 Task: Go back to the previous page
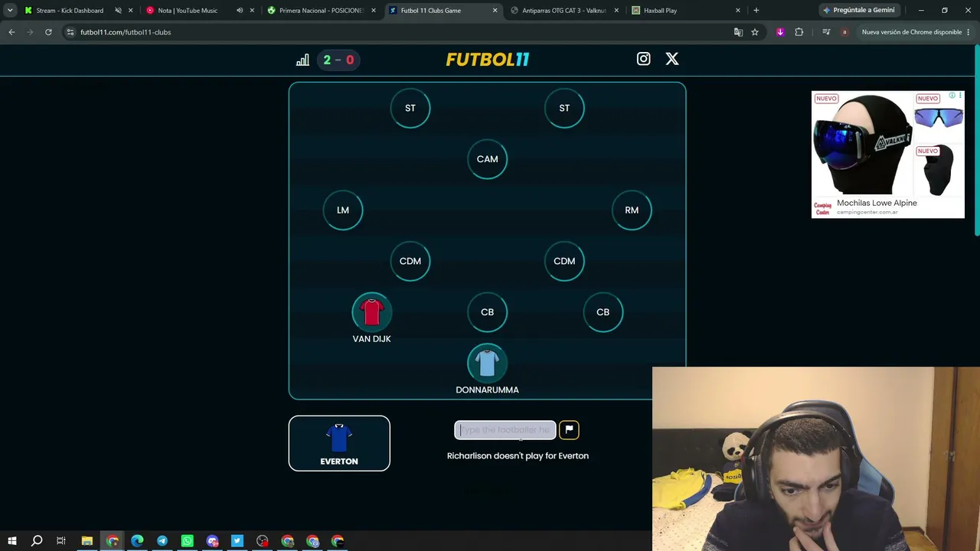pyautogui.click(x=11, y=32)
